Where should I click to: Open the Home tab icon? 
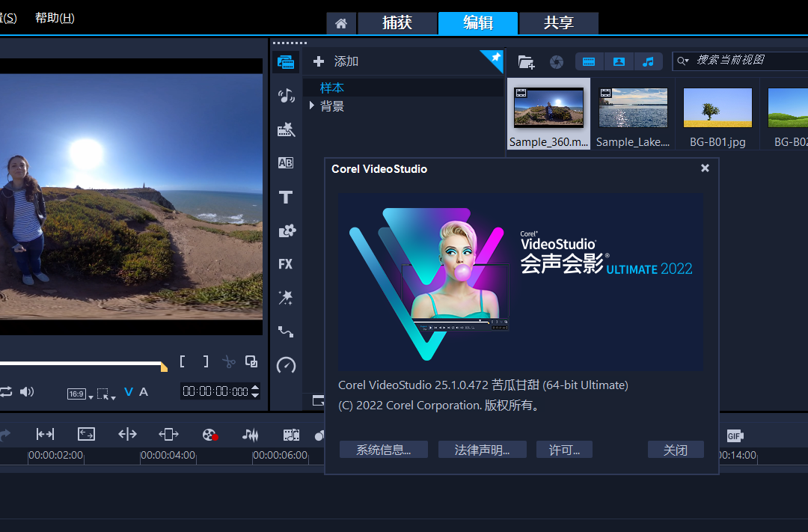pos(341,23)
